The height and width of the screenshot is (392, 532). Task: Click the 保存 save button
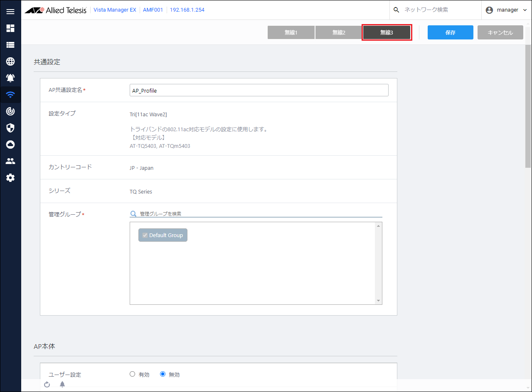[450, 32]
